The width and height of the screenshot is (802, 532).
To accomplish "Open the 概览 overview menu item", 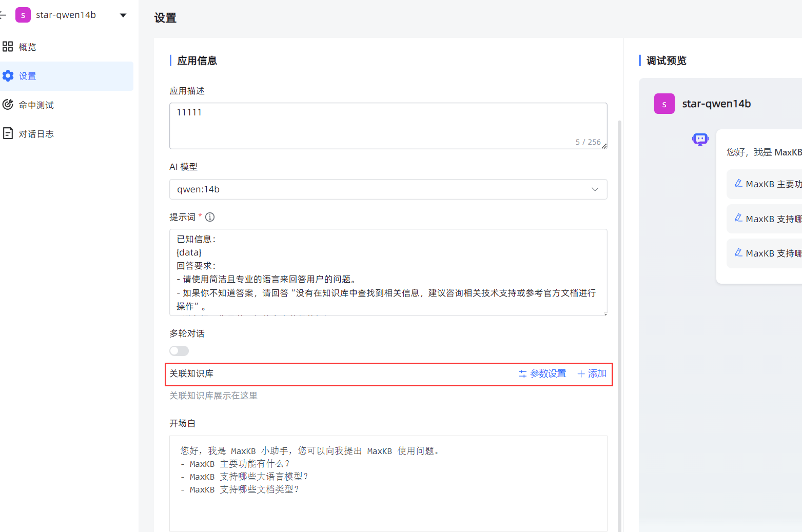I will click(x=67, y=47).
